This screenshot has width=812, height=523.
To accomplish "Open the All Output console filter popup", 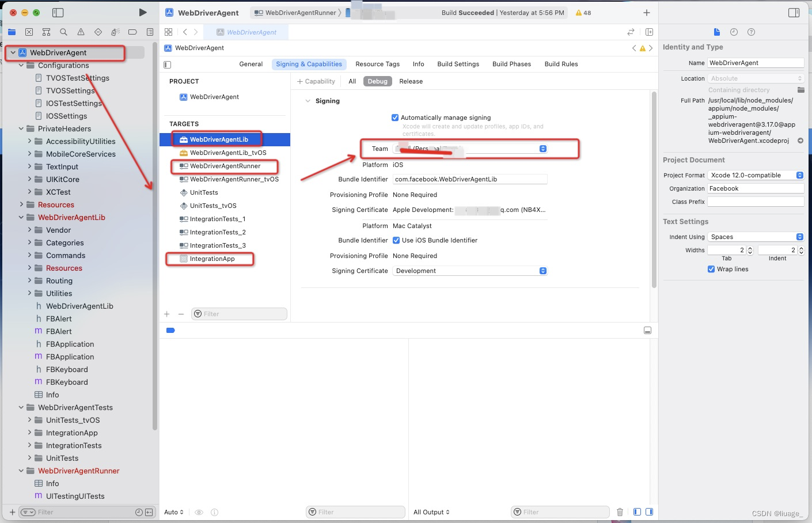I will click(x=431, y=512).
